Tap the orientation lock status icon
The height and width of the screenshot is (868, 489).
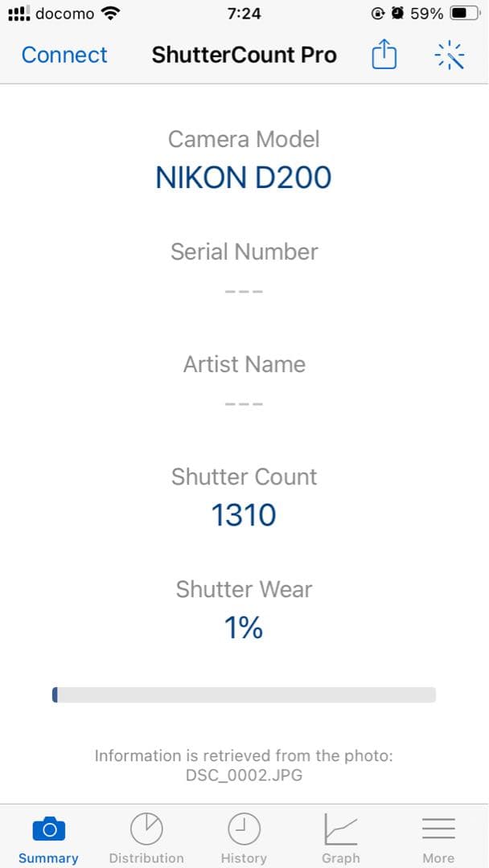pyautogui.click(x=378, y=14)
